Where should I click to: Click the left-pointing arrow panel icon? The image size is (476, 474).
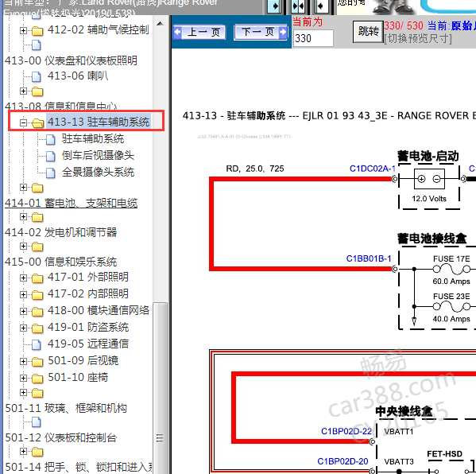click(321, 6)
